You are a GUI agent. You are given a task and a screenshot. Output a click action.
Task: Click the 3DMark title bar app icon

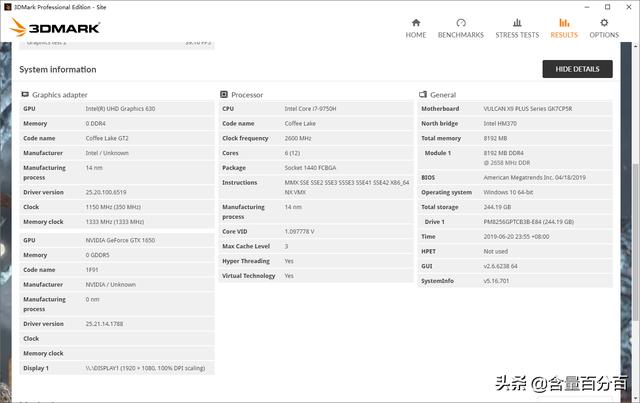point(7,7)
